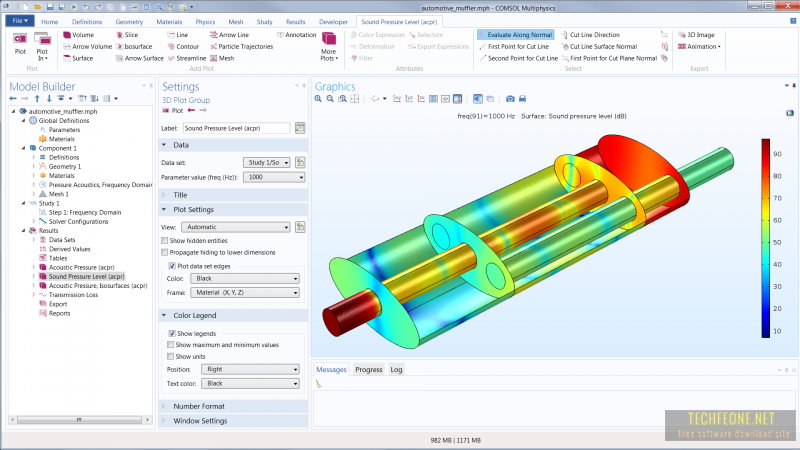
Task: Open the Parameter value frequency dropdown
Action: [x=274, y=177]
